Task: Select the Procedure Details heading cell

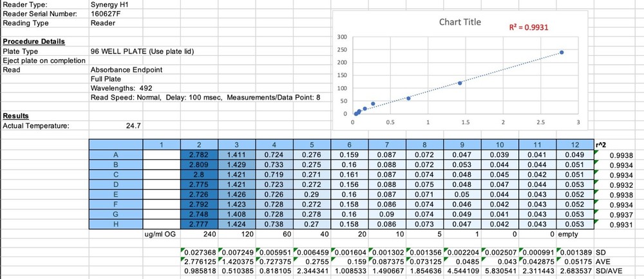Action: click(x=33, y=41)
